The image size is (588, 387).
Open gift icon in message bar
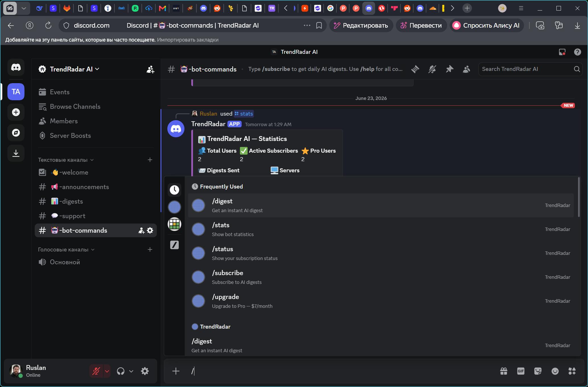(x=504, y=371)
